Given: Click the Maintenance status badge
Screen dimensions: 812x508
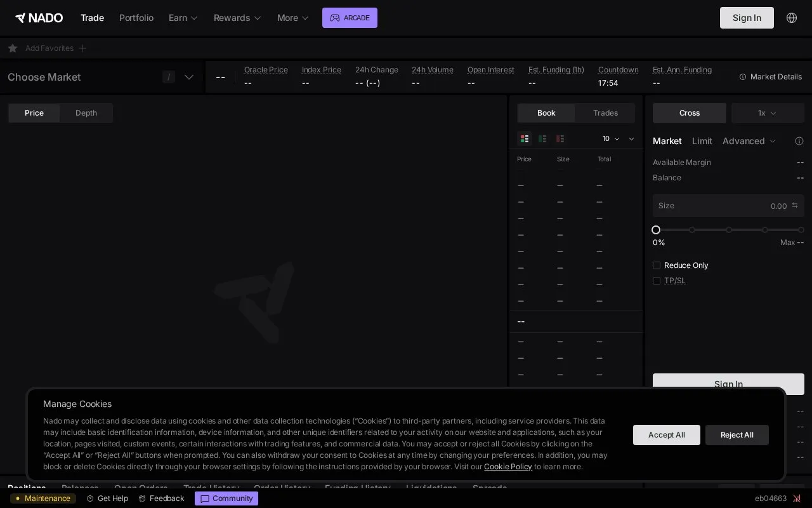Looking at the screenshot, I should tap(43, 498).
